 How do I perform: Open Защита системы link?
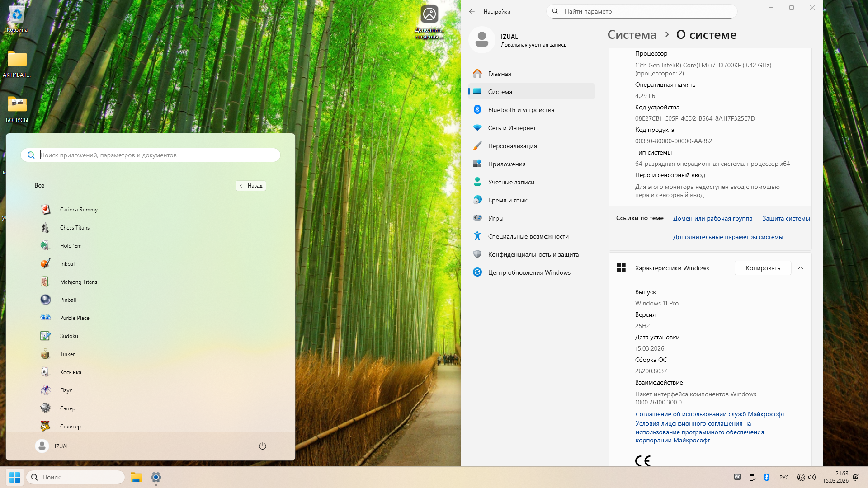tap(786, 218)
